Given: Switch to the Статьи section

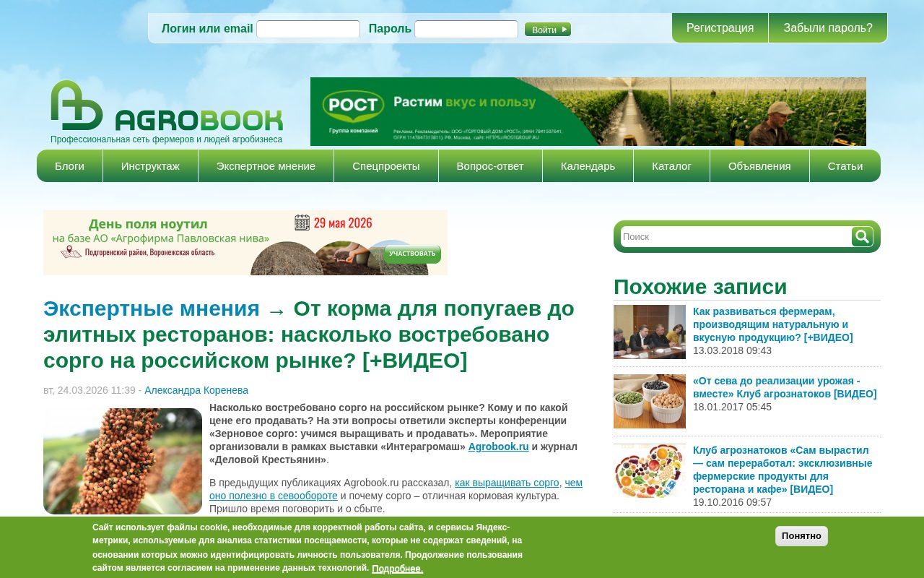Looking at the screenshot, I should point(845,165).
